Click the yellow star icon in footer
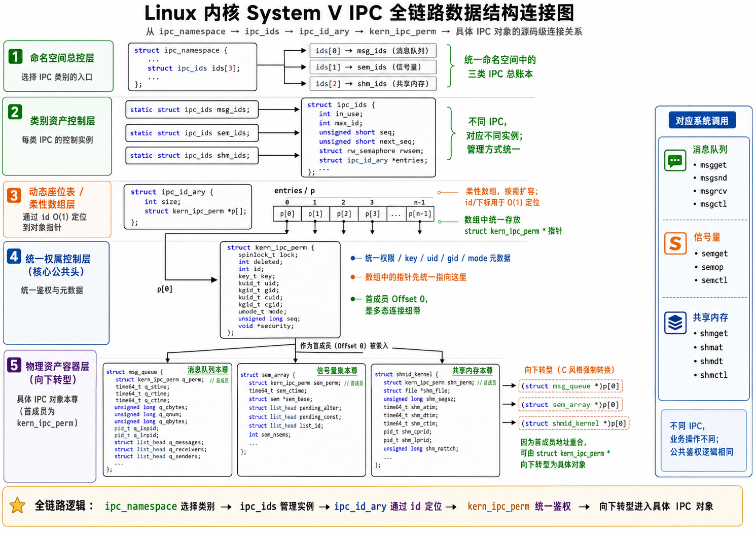 coord(17,506)
